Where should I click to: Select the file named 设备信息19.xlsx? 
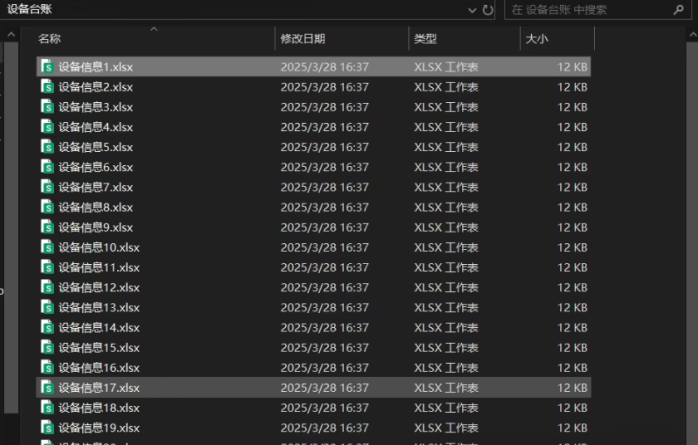(x=98, y=428)
